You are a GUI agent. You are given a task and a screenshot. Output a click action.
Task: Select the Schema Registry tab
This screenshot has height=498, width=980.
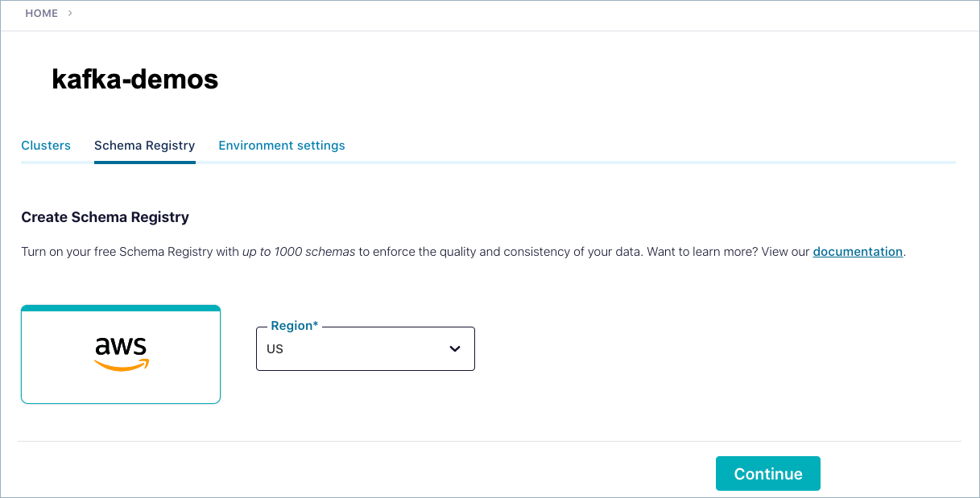click(144, 146)
